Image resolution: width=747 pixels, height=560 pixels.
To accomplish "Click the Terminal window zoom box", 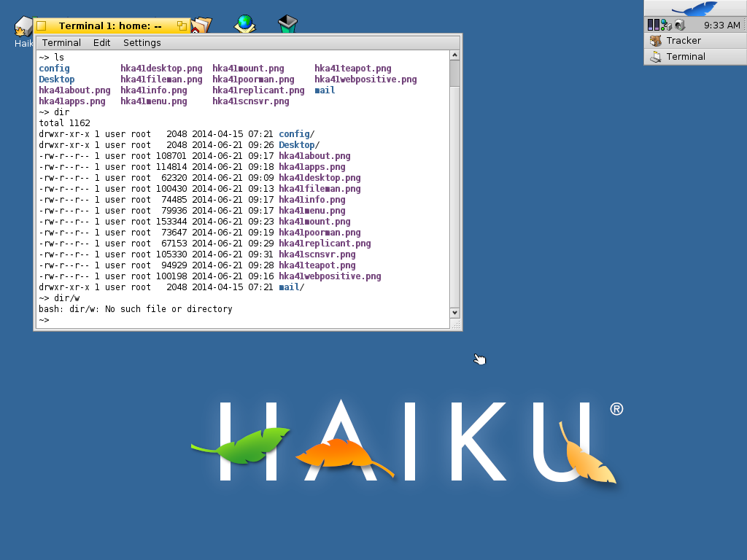I will click(182, 26).
